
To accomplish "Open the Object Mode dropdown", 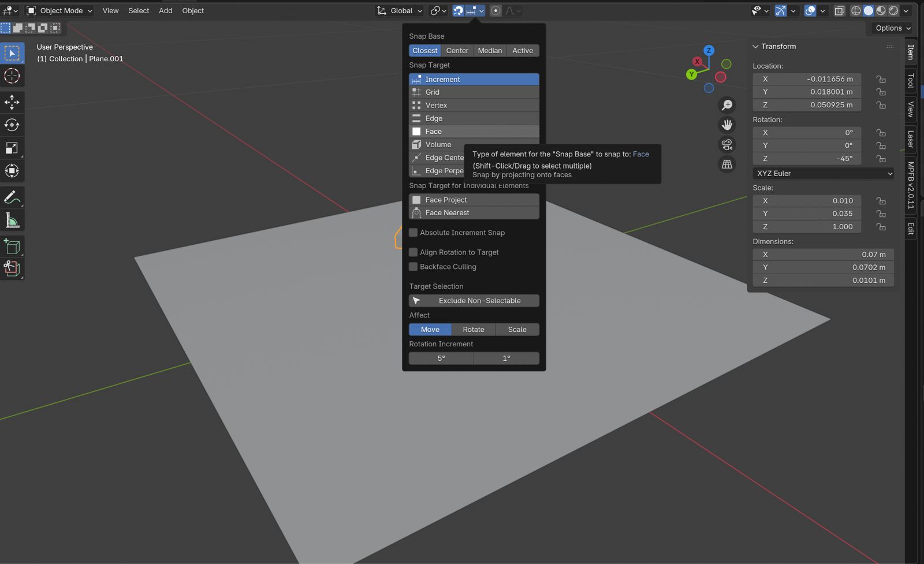I will 59,10.
